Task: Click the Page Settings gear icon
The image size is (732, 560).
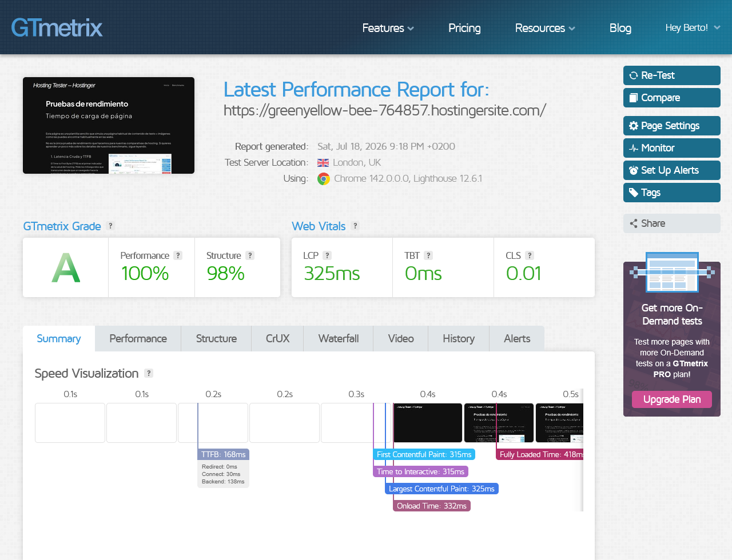Action: [634, 126]
